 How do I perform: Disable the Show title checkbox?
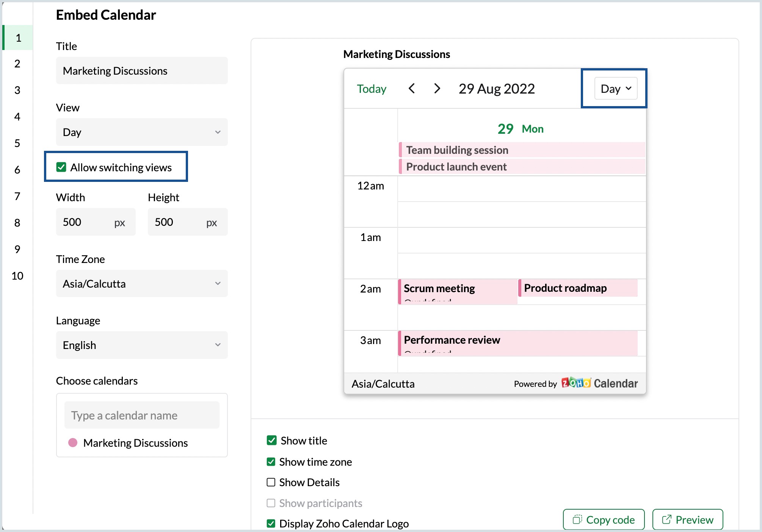pos(271,440)
